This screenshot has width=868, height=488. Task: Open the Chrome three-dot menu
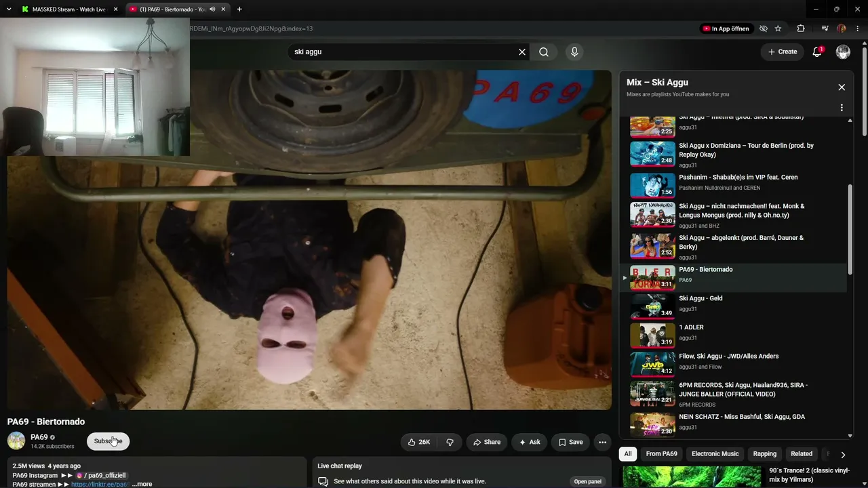pos(857,28)
